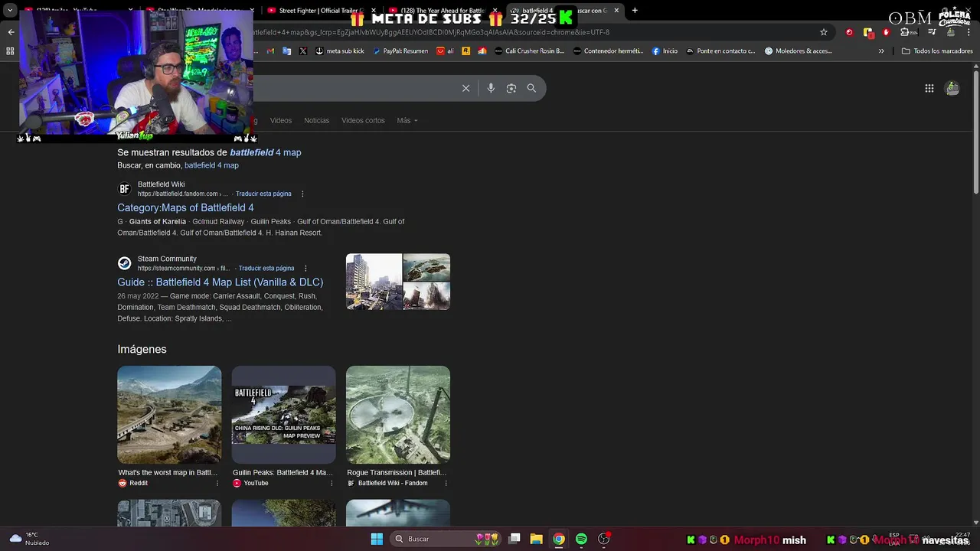980x551 pixels.
Task: Click the taskbar Buscar search box
Action: tap(446, 539)
